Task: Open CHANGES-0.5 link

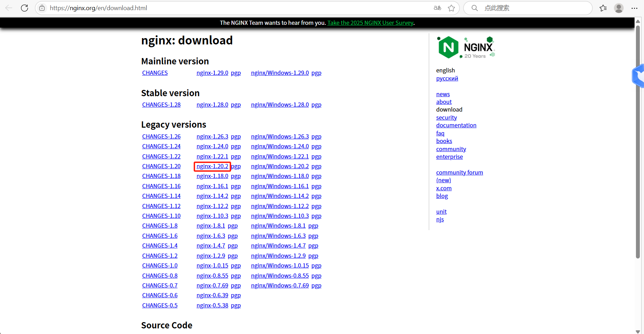Action: [160, 305]
